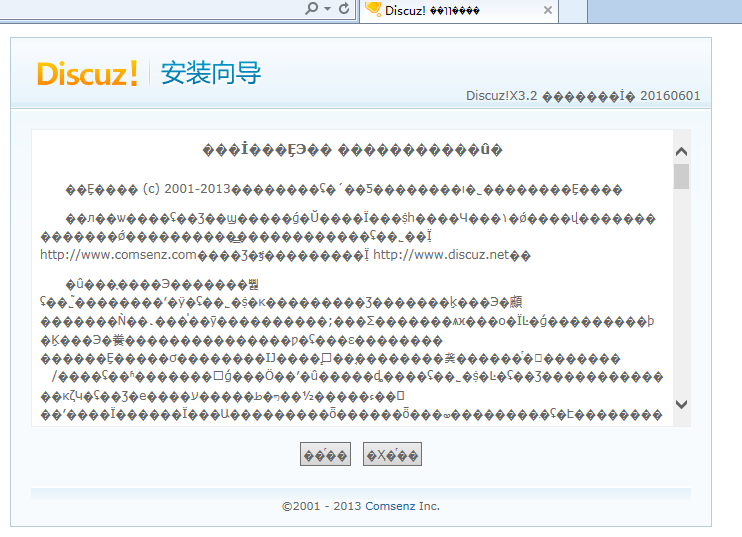Click the right decline button below license
The height and width of the screenshot is (537, 742).
[x=392, y=454]
